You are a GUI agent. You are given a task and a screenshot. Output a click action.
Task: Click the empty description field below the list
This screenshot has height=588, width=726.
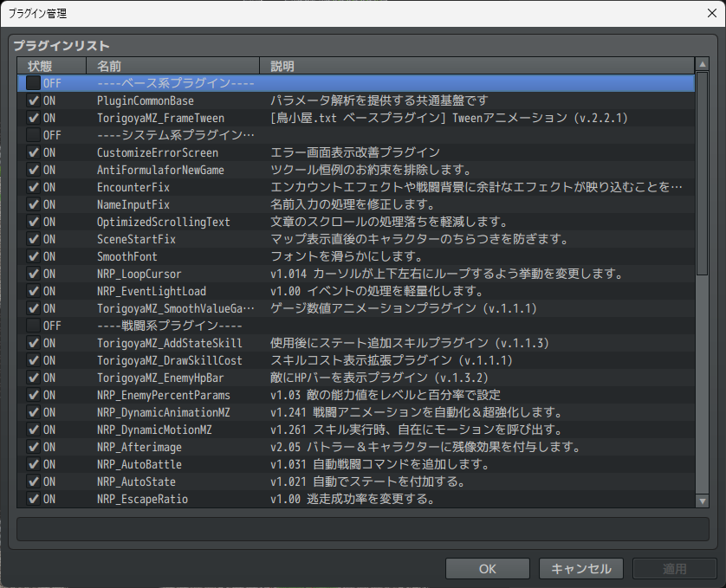point(363,529)
